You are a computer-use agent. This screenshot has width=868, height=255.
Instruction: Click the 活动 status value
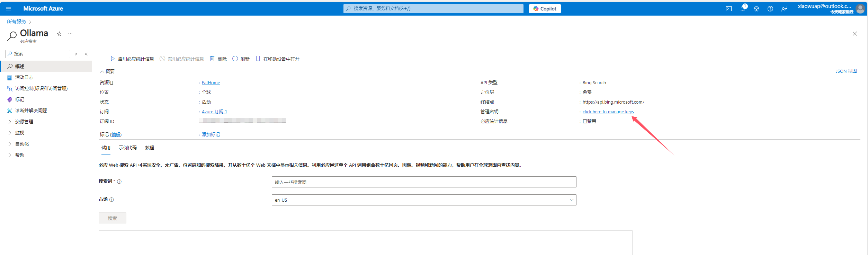click(206, 102)
